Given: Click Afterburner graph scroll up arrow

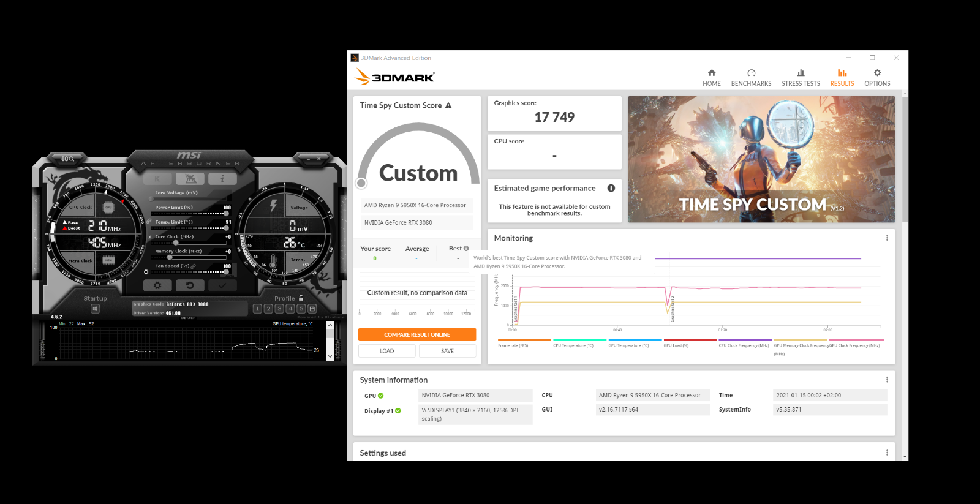Looking at the screenshot, I should pos(330,326).
